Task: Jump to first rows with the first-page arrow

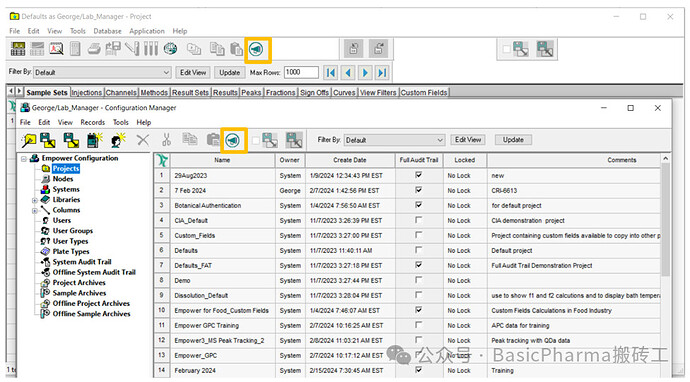Action: click(x=330, y=73)
